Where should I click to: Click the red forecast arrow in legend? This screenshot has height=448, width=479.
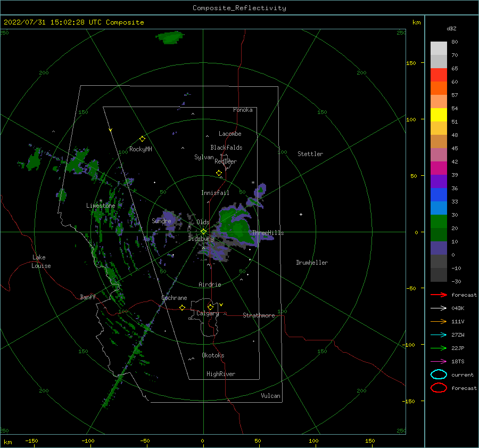tap(439, 295)
